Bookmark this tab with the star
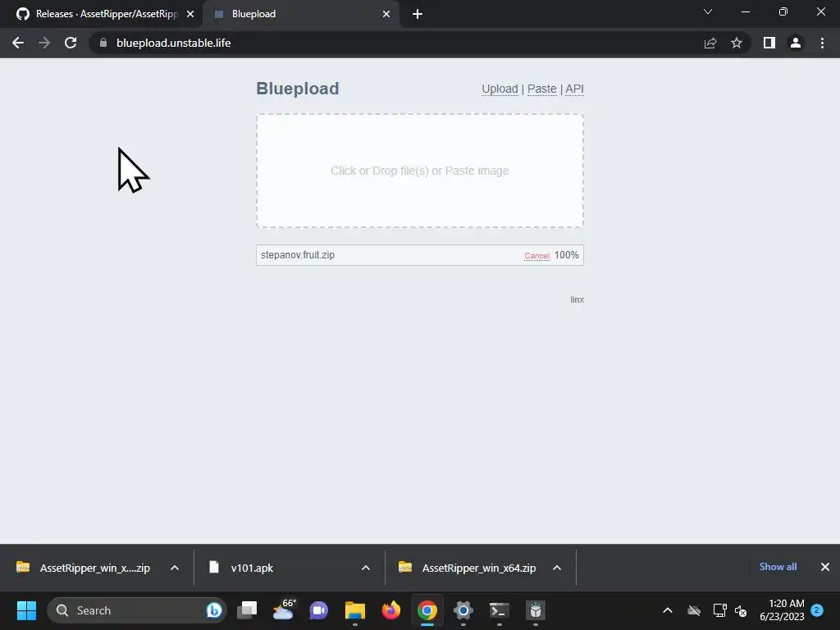840x630 pixels. [x=737, y=43]
